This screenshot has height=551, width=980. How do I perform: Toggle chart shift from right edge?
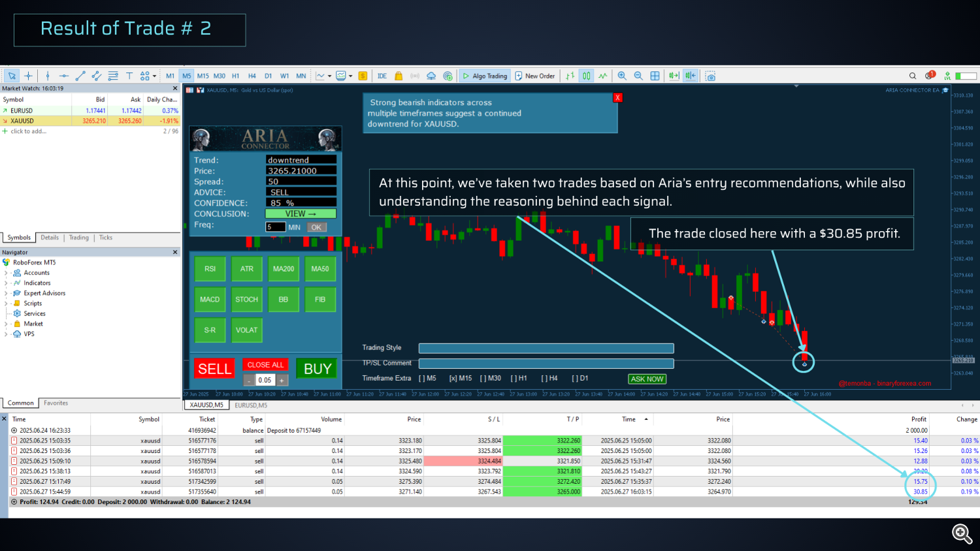(691, 76)
